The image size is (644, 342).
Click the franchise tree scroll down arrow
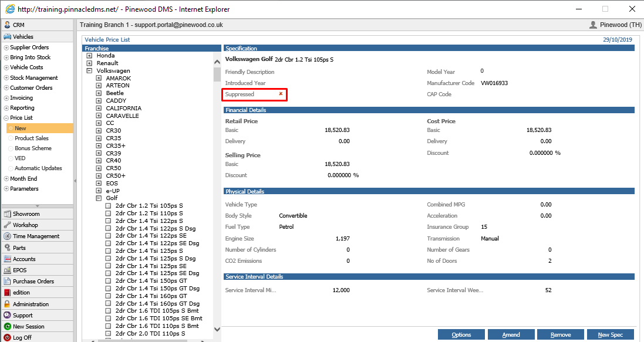217,329
